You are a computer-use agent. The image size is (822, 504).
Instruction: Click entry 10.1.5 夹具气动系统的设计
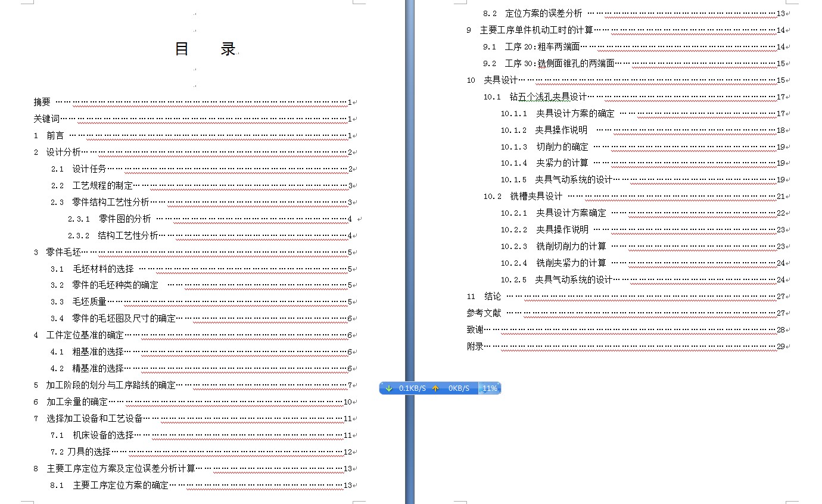(643, 179)
